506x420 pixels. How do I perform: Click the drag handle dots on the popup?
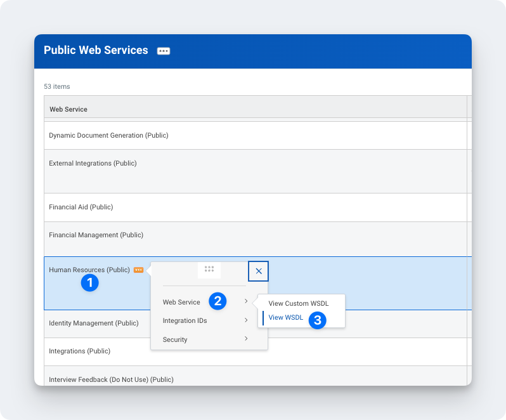pyautogui.click(x=209, y=269)
